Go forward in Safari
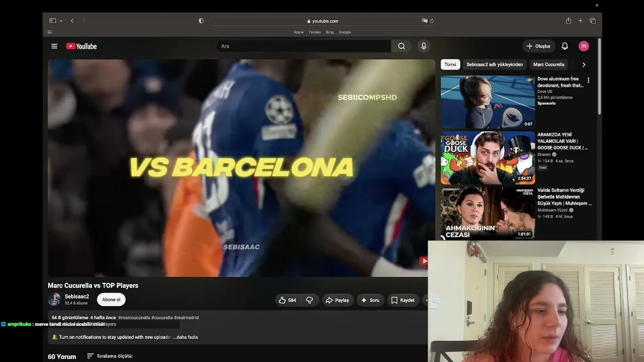This screenshot has width=644, height=362. (84, 21)
